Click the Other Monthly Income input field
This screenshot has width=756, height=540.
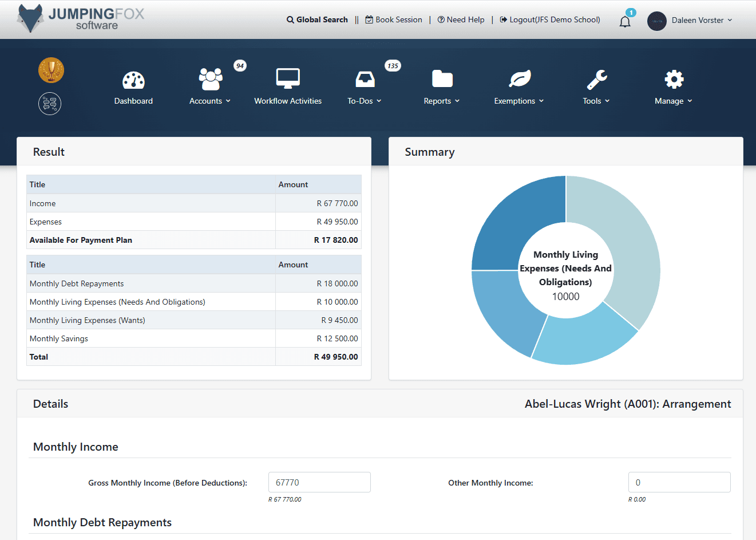coord(679,482)
